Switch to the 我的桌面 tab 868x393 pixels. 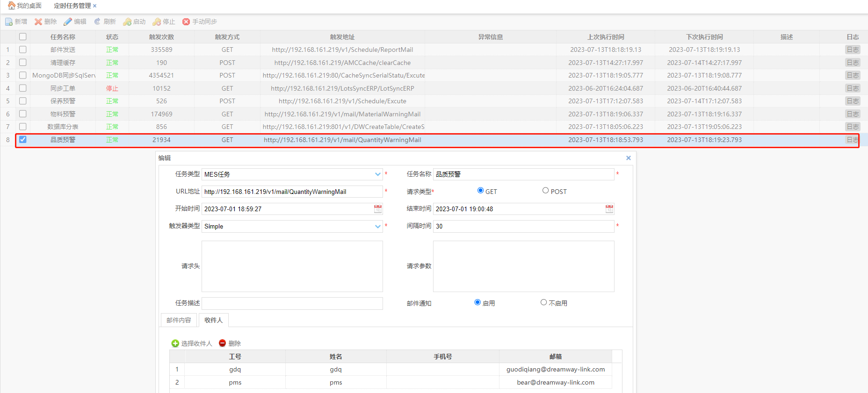tap(25, 6)
